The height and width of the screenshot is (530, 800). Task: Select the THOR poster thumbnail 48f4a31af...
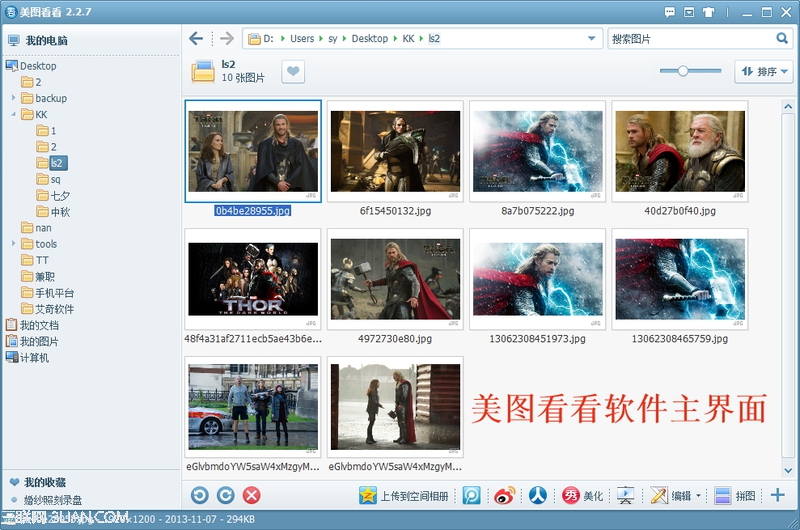(x=253, y=279)
